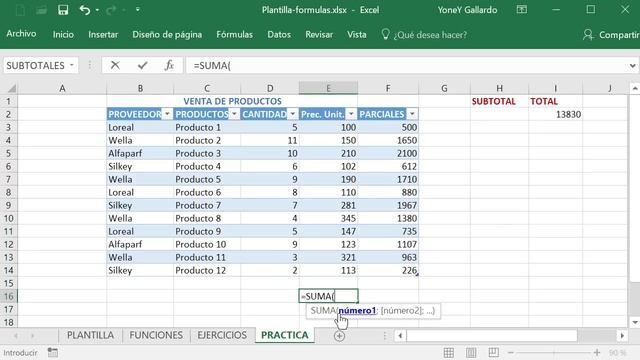This screenshot has width=640, height=360.
Task: Switch to Page Break Preview icon
Action: pyautogui.click(x=493, y=352)
